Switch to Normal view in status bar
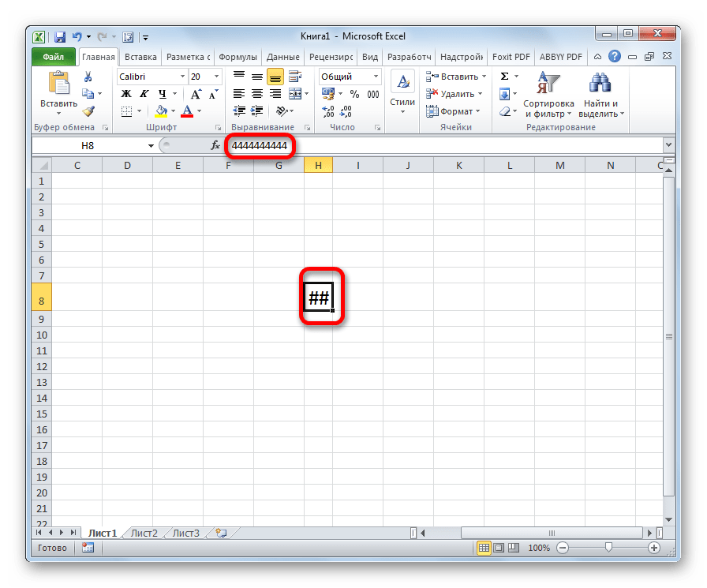707x588 pixels. point(484,548)
